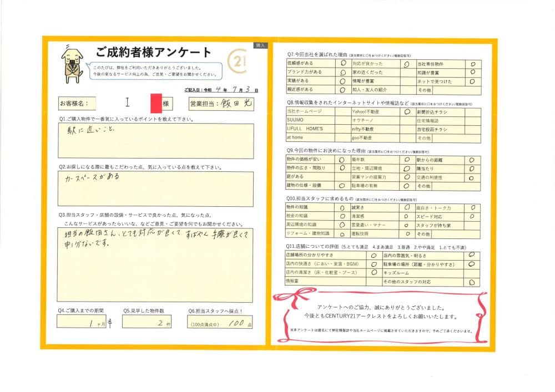This screenshot has width=555, height=392.
Task: Mark the 庭がある checkbox in Q9
Action: 341,177
